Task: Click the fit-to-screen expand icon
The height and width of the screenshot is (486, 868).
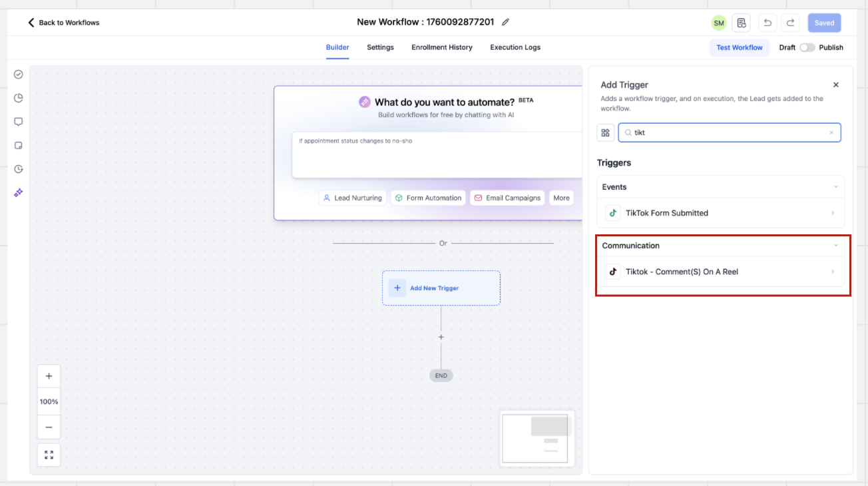Action: coord(49,455)
